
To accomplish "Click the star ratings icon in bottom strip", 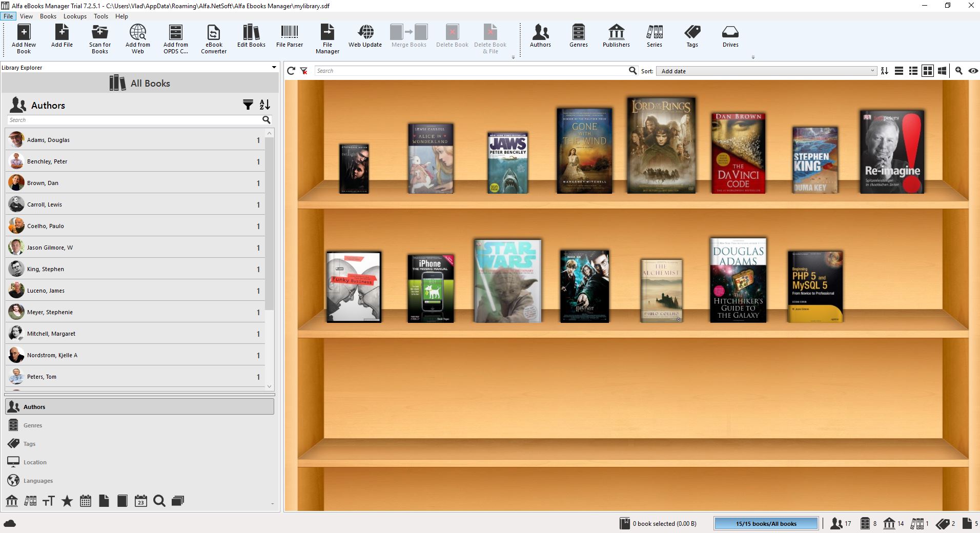I will point(67,501).
